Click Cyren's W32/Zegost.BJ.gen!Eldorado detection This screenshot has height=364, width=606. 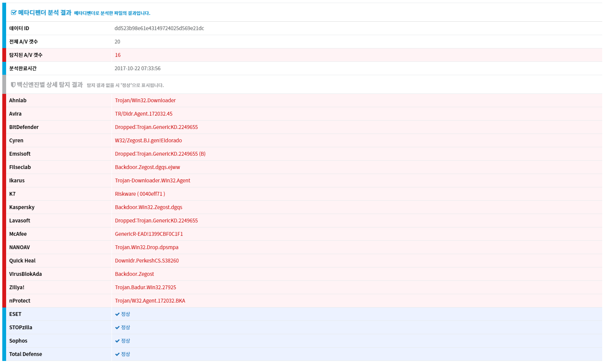pyautogui.click(x=148, y=140)
